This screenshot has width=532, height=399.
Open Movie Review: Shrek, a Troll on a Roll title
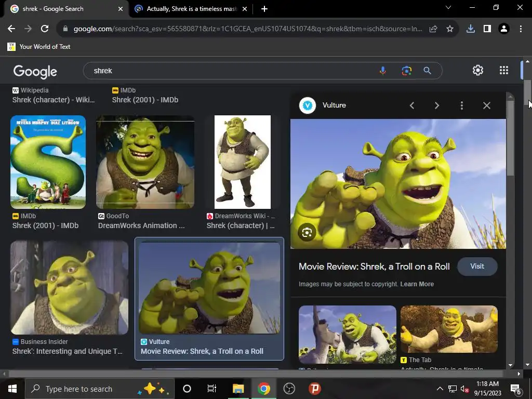point(374,267)
